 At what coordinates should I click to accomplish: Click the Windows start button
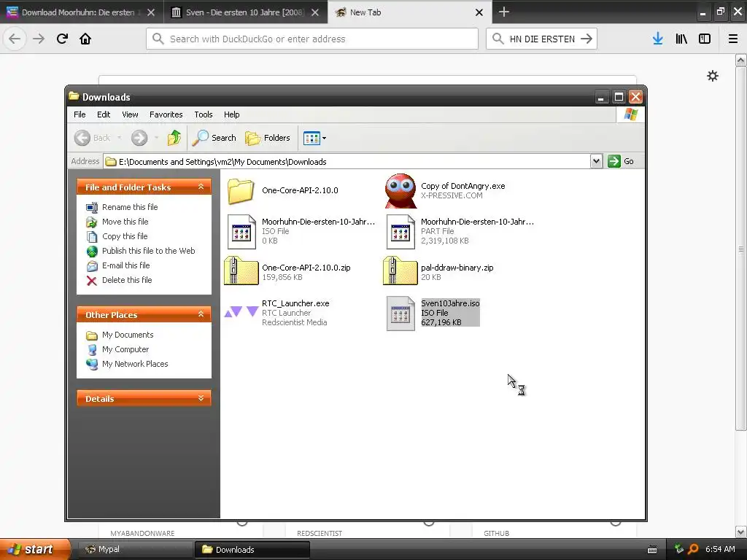[35, 549]
